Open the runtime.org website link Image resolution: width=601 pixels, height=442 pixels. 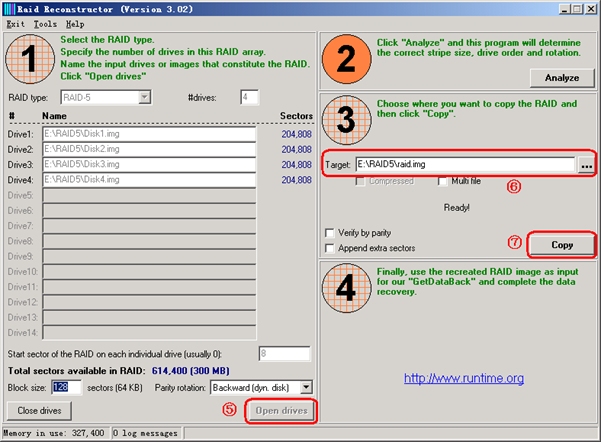pos(464,378)
